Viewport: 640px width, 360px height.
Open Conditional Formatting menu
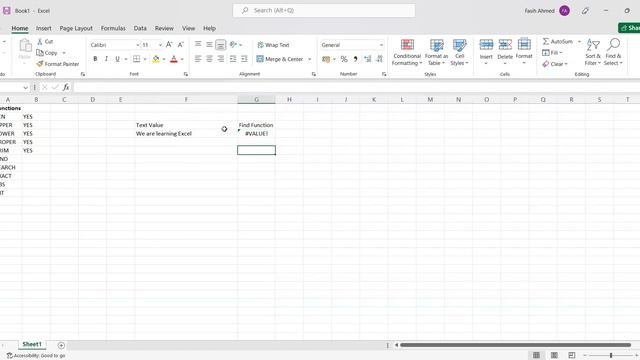407,52
